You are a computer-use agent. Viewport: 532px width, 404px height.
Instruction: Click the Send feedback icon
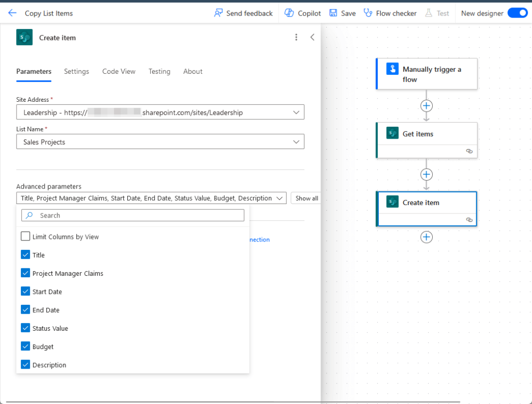click(218, 13)
